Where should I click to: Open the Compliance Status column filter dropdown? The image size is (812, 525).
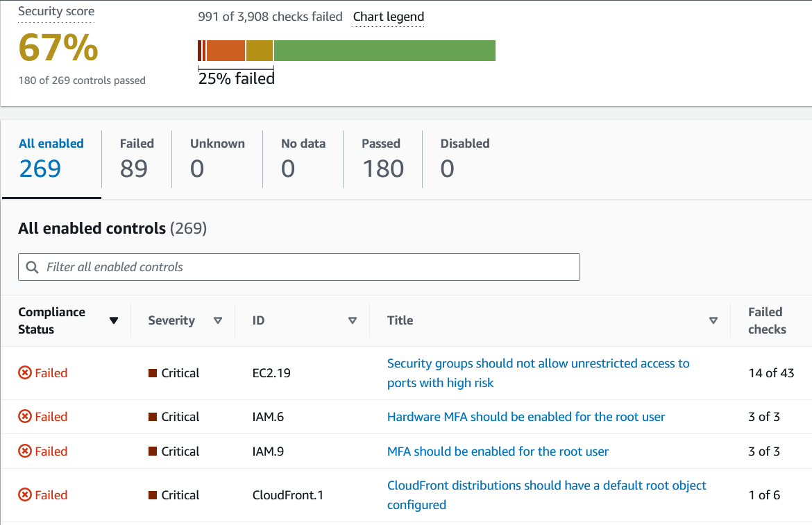113,320
